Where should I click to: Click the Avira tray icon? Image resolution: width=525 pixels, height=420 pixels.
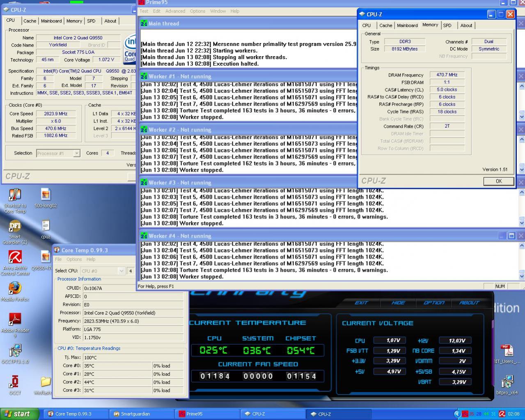pos(502,414)
